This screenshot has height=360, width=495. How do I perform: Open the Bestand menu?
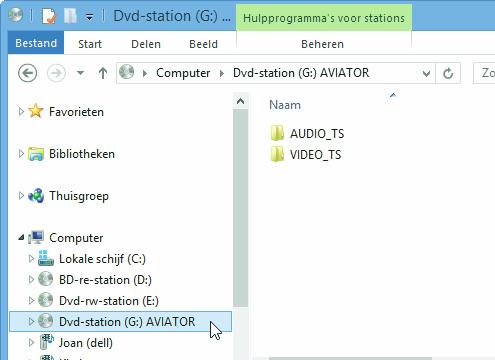point(36,43)
